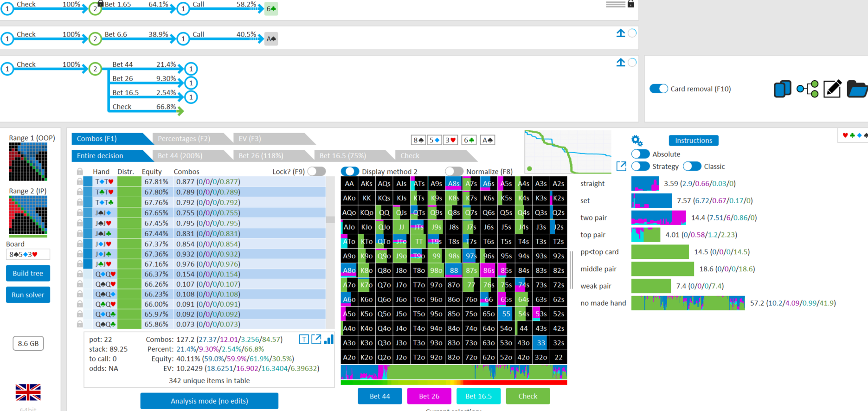Click the hearts suit filter icon

click(845, 135)
